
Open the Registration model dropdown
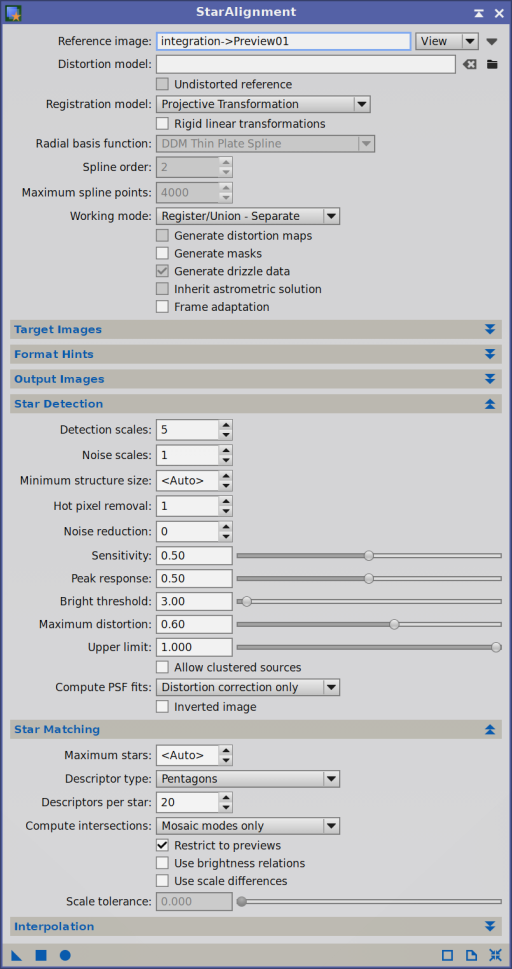[x=263, y=104]
